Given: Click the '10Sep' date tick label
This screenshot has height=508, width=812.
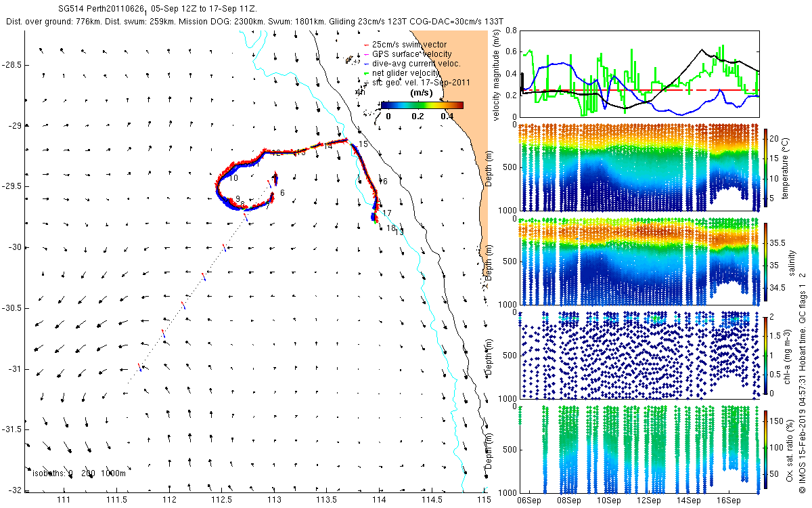Looking at the screenshot, I should point(609,501).
